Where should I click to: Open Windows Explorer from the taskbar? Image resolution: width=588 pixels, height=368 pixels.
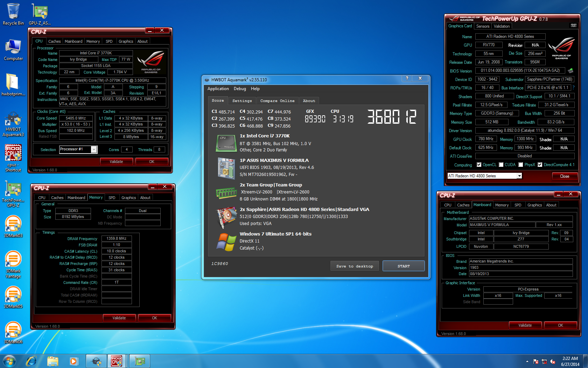(52, 361)
